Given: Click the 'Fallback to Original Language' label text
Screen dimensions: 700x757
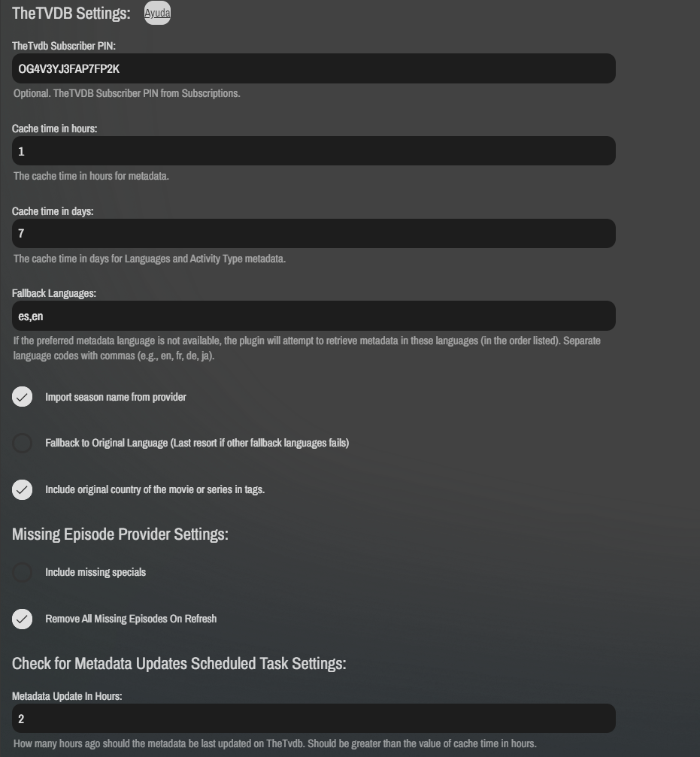Looking at the screenshot, I should 197,443.
